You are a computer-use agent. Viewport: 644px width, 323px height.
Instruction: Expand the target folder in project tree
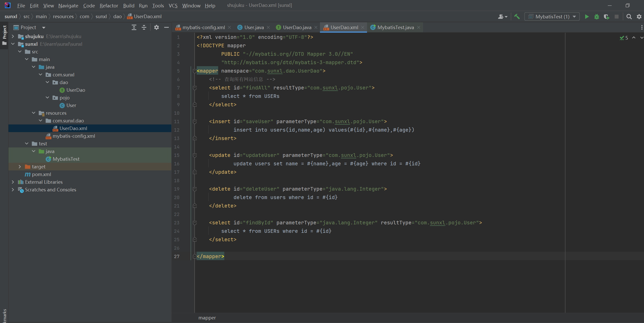tap(20, 167)
